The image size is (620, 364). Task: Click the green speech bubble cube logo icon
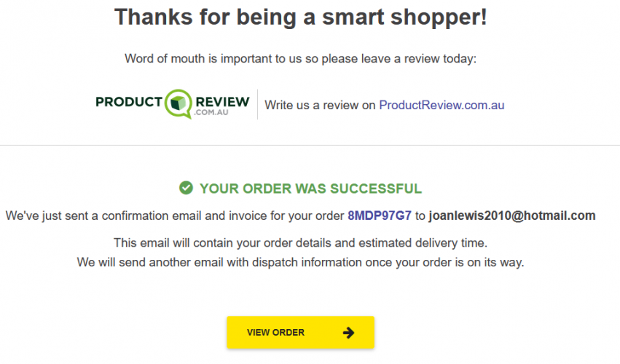tap(178, 103)
